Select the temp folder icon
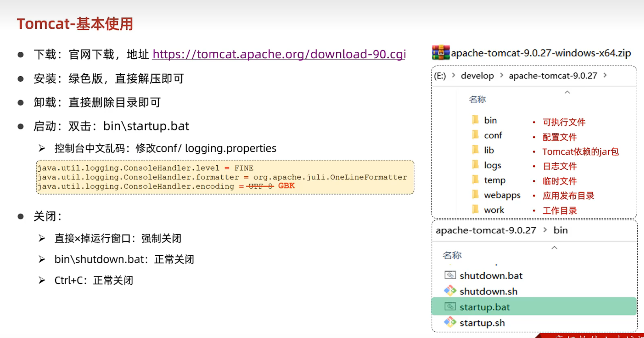The height and width of the screenshot is (338, 644). 475,180
